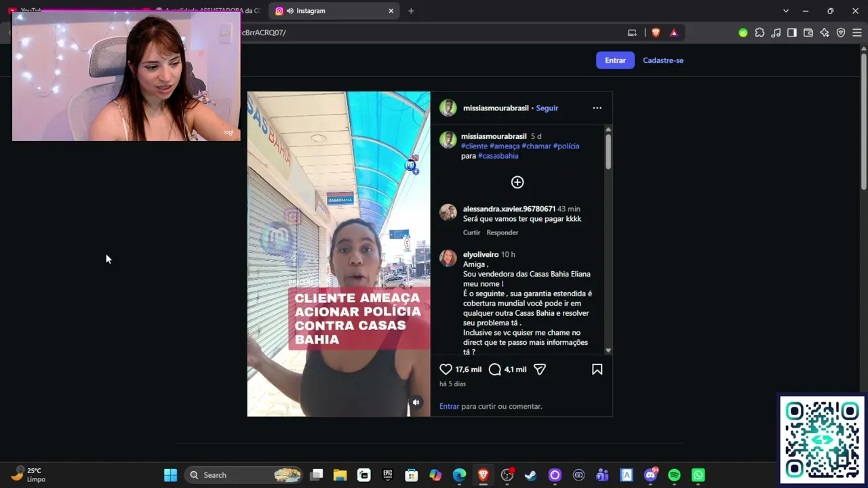The width and height of the screenshot is (868, 488).
Task: Load more comments with the plus circle
Action: coord(517,182)
